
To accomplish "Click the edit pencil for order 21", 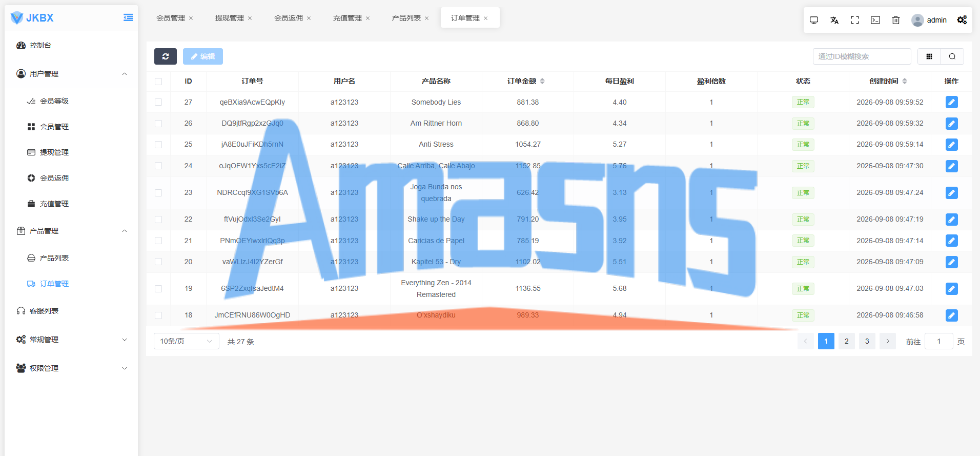I will (952, 241).
